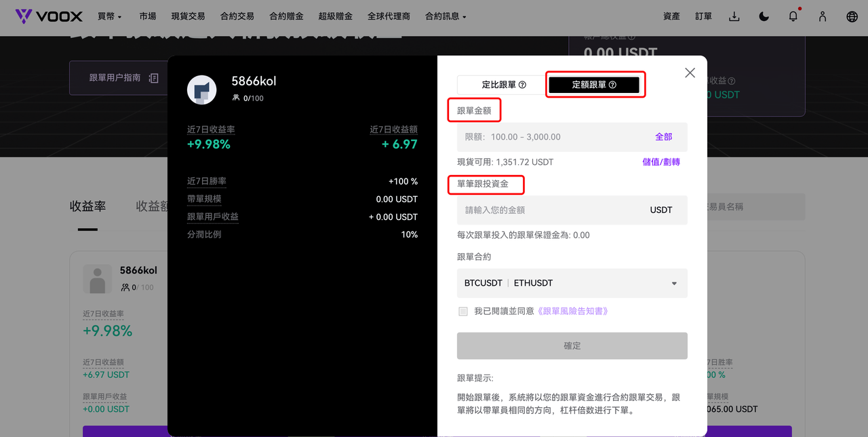Image resolution: width=868 pixels, height=437 pixels.
Task: Check the 我已閱讀並同意 agreement checkbox
Action: (463, 311)
